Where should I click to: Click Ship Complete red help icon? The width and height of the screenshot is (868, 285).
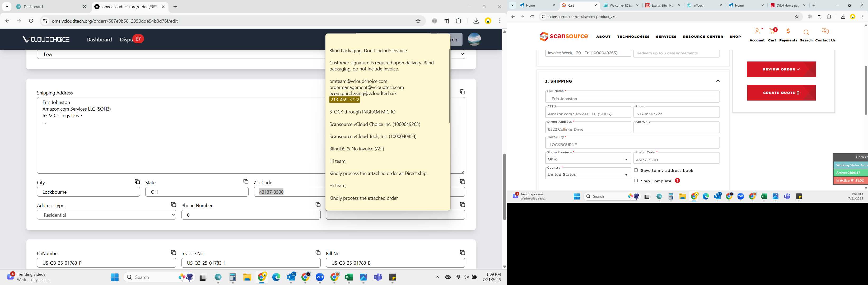point(677,181)
